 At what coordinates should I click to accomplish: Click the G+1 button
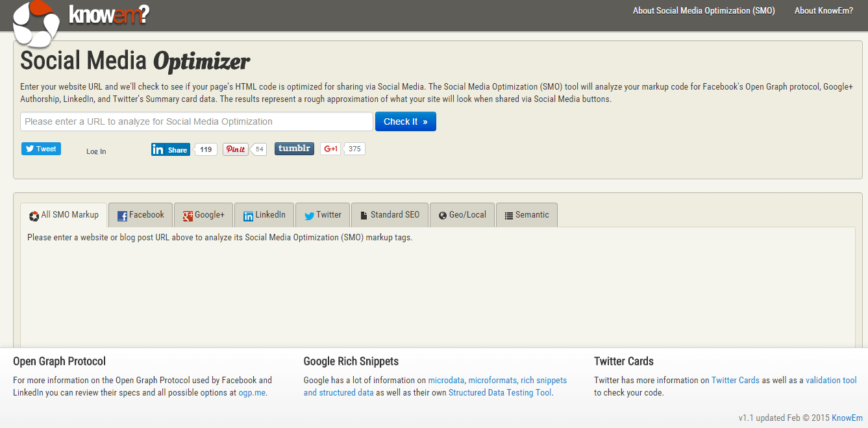tap(330, 149)
